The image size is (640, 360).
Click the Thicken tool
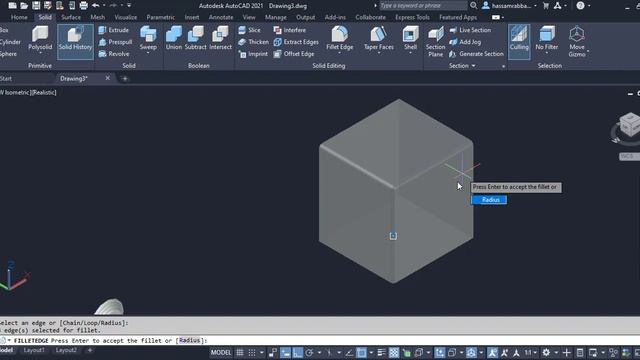click(x=253, y=42)
